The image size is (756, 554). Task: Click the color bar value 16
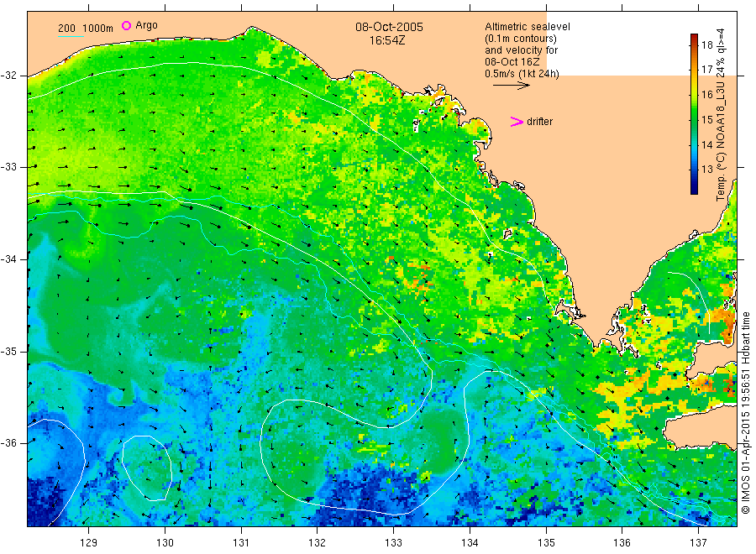[x=706, y=95]
